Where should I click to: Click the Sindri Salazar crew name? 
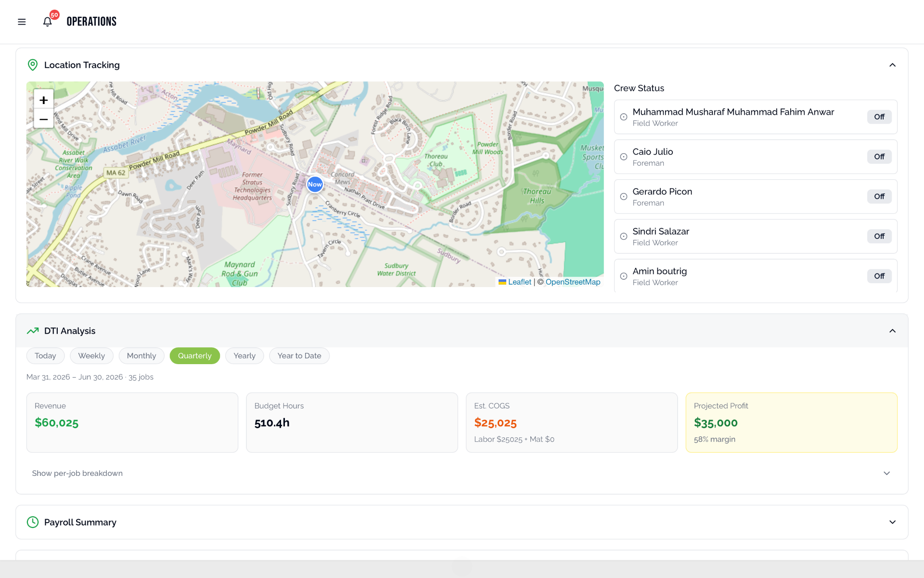click(x=661, y=232)
